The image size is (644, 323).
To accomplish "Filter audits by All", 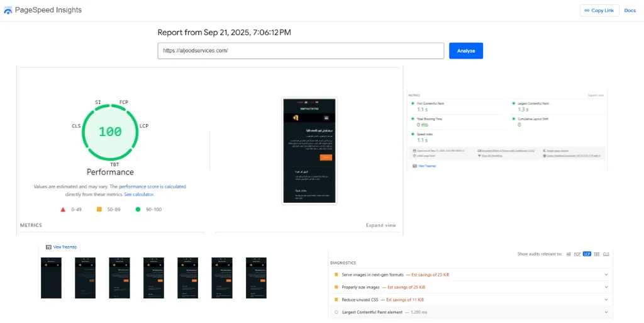I will click(569, 254).
